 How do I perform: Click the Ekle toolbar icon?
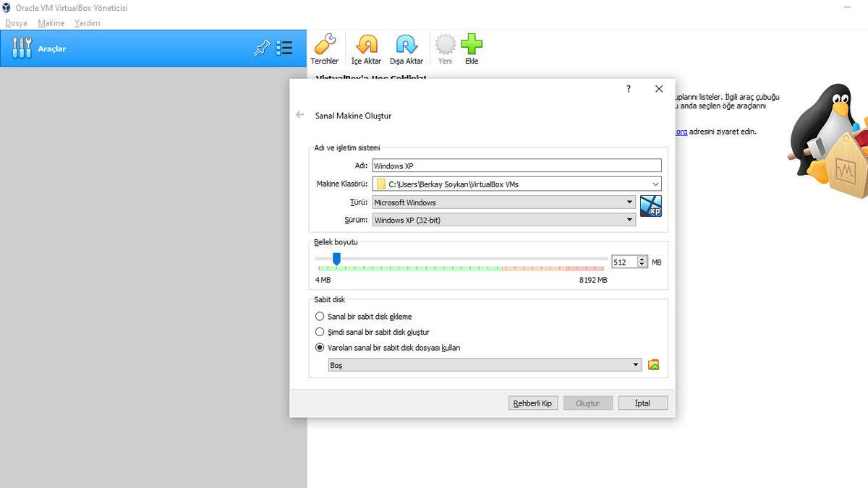pyautogui.click(x=471, y=47)
